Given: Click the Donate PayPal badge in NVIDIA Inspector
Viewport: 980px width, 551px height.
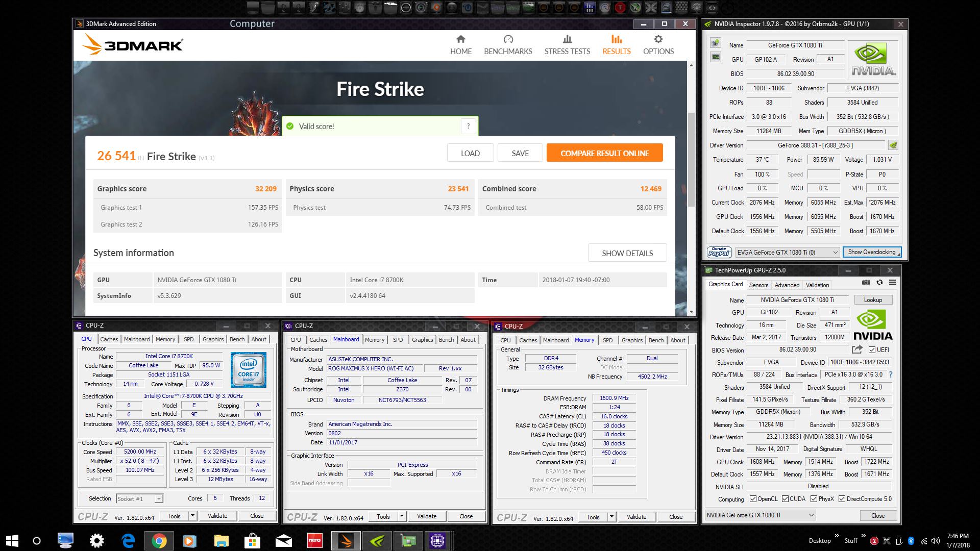Looking at the screenshot, I should pyautogui.click(x=719, y=252).
